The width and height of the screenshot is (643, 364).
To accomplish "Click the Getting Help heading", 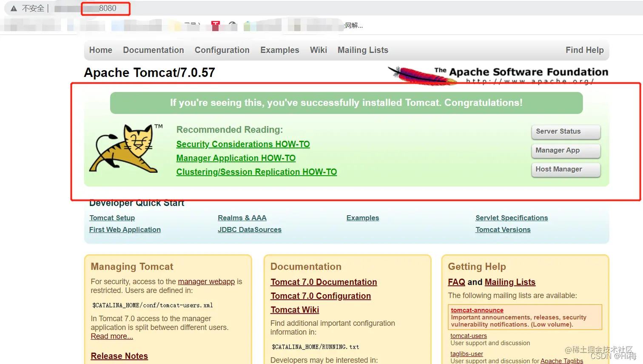I will click(x=477, y=267).
